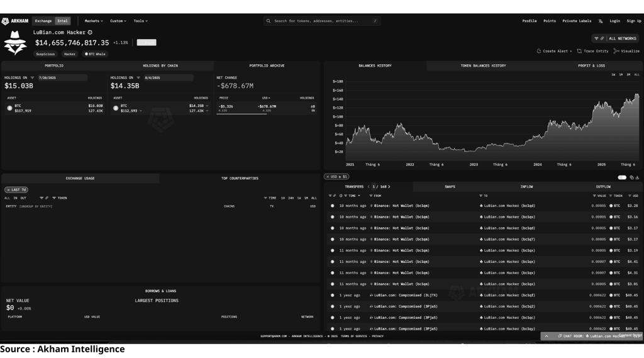This screenshot has height=358, width=644.
Task: Select the IN direction filter in Exchange Usage
Action: (x=15, y=198)
